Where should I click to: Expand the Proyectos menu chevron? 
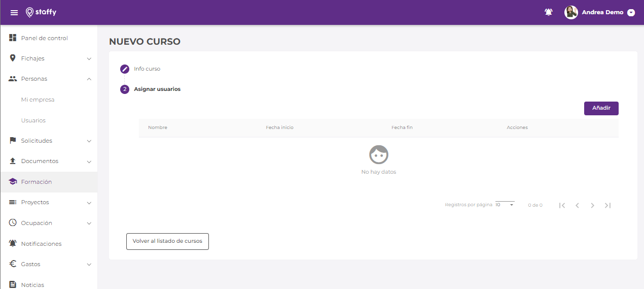(x=89, y=203)
